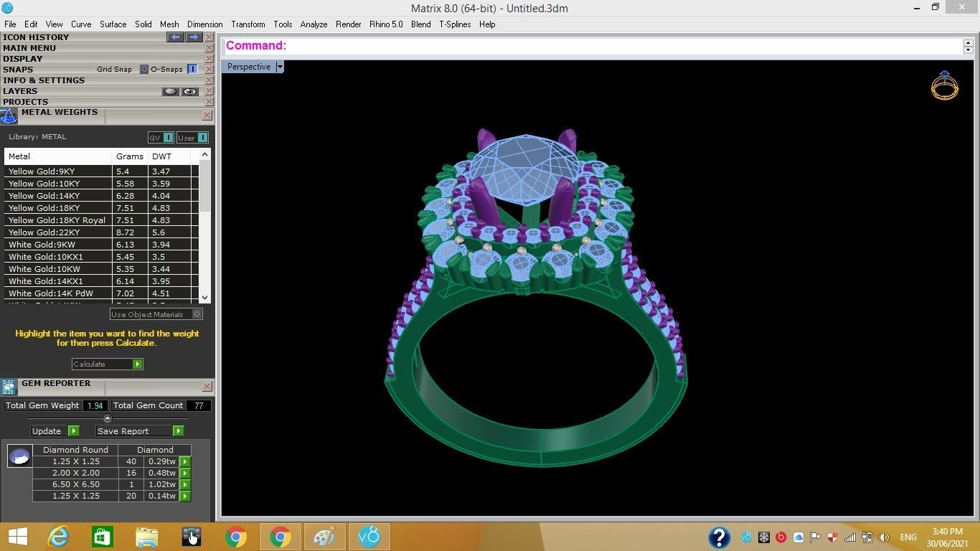Toggle Use Object Materials option
The width and height of the screenshot is (980, 551).
[x=197, y=314]
